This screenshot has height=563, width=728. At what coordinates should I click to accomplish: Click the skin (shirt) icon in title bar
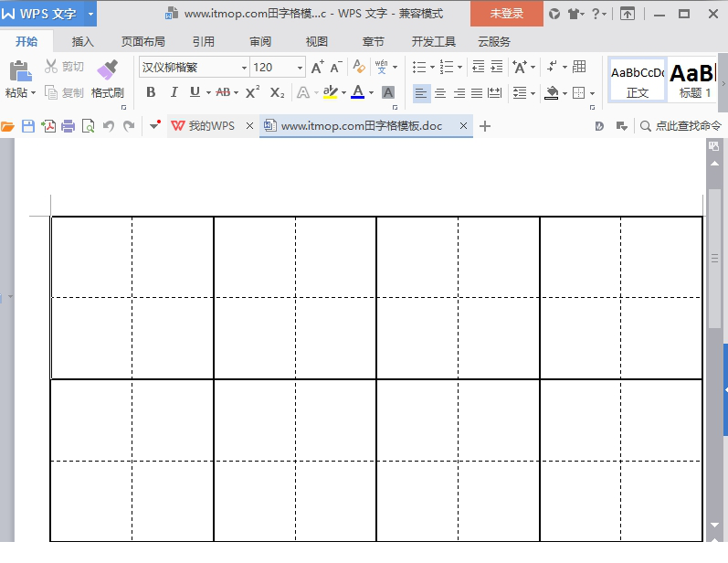574,14
